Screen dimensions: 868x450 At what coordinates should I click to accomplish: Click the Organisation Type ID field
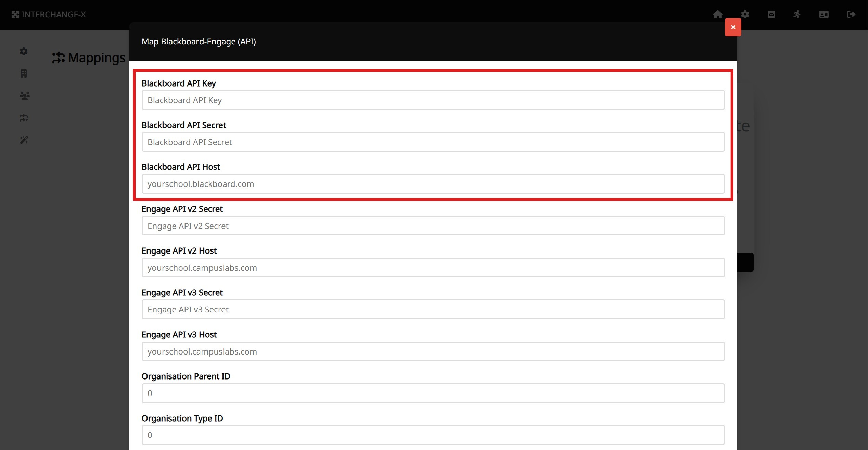tap(433, 435)
